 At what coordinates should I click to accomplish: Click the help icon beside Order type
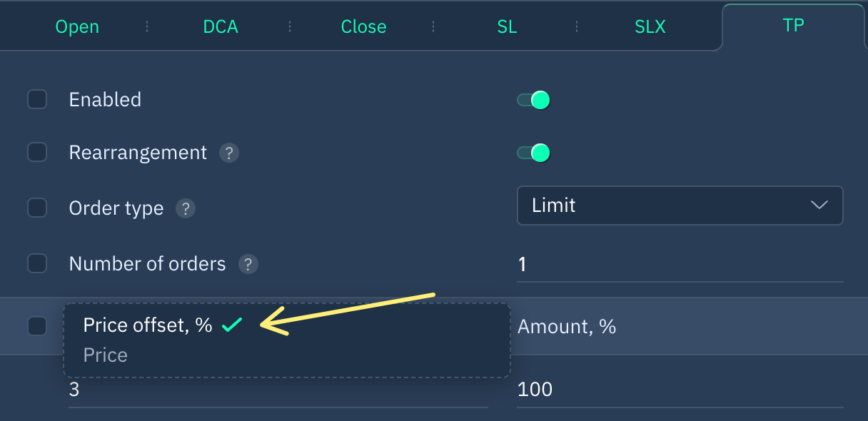(186, 208)
